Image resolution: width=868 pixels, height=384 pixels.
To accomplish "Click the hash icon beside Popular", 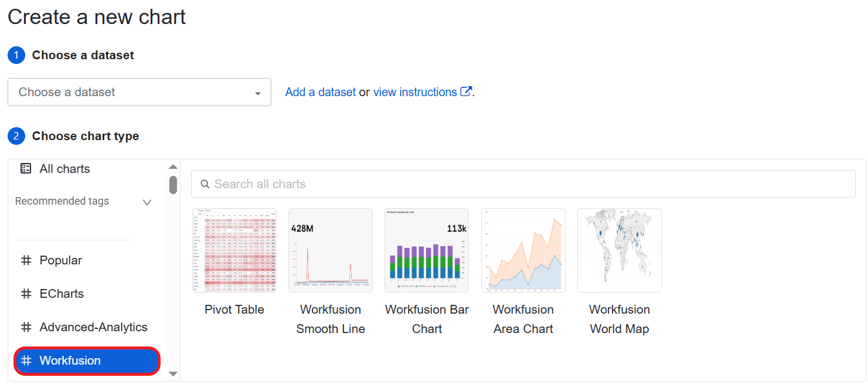I will point(26,260).
